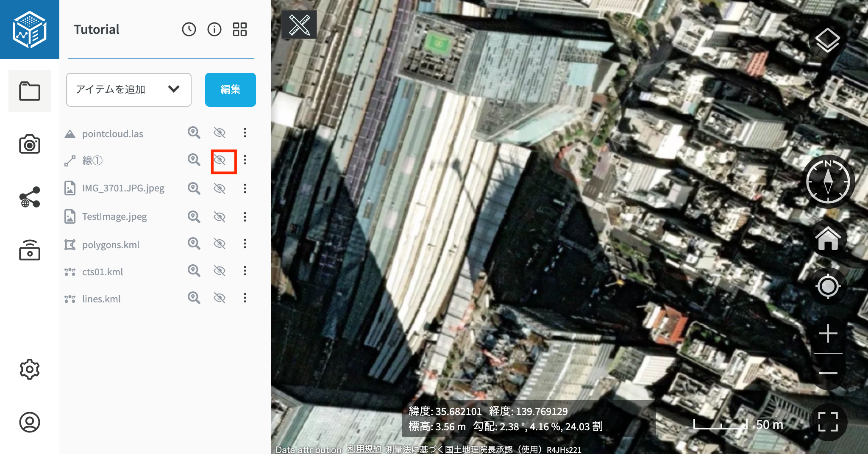Expand options menu for IMG_3701.JPG.jpeg
This screenshot has height=454, width=868.
pos(245,188)
